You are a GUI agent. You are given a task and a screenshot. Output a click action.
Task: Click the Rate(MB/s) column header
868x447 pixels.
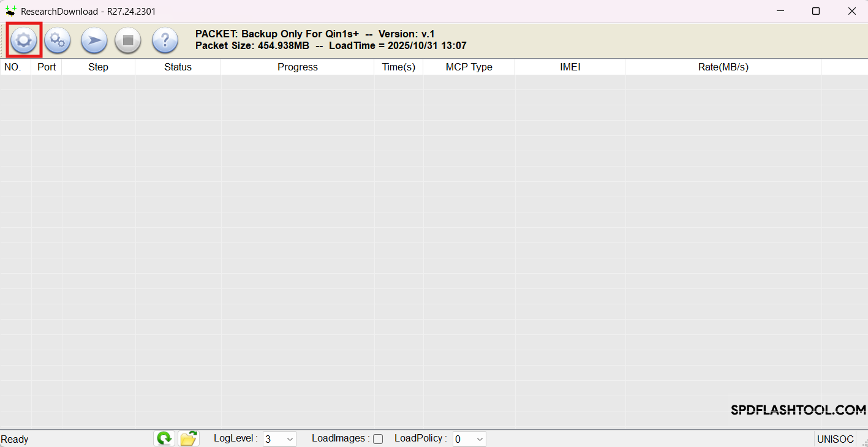[723, 67]
